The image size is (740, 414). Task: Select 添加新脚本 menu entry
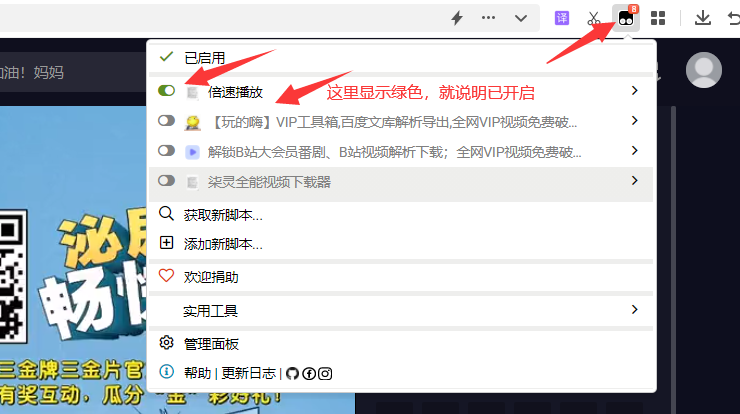(223, 244)
